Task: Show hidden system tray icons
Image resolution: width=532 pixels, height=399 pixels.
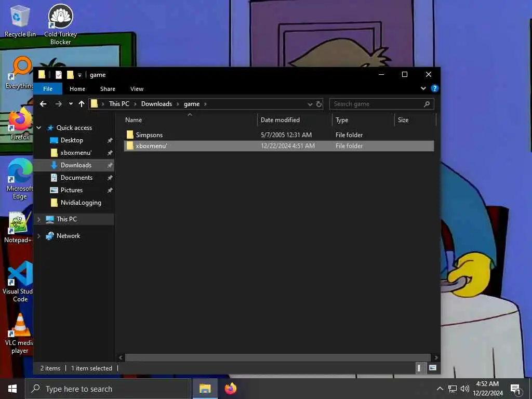Action: pyautogui.click(x=440, y=389)
